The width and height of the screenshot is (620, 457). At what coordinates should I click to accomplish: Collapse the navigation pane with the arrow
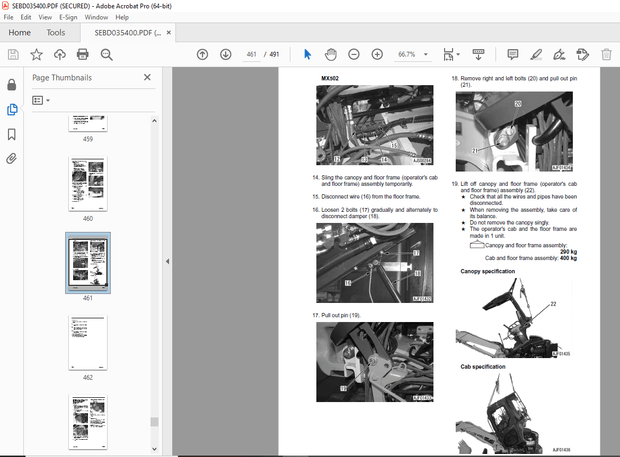tap(168, 261)
